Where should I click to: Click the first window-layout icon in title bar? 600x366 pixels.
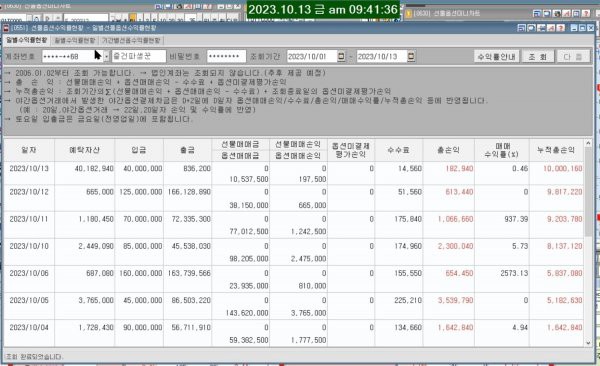pyautogui.click(x=521, y=28)
